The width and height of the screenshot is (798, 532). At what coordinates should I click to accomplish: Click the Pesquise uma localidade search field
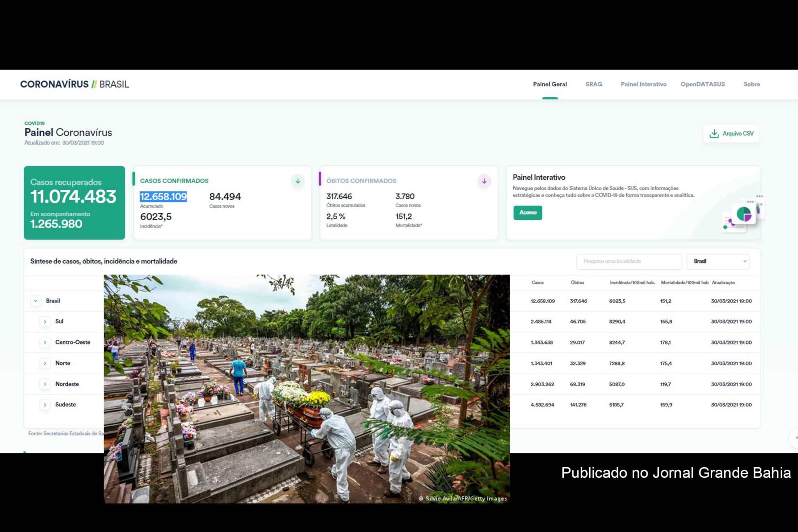tap(629, 261)
